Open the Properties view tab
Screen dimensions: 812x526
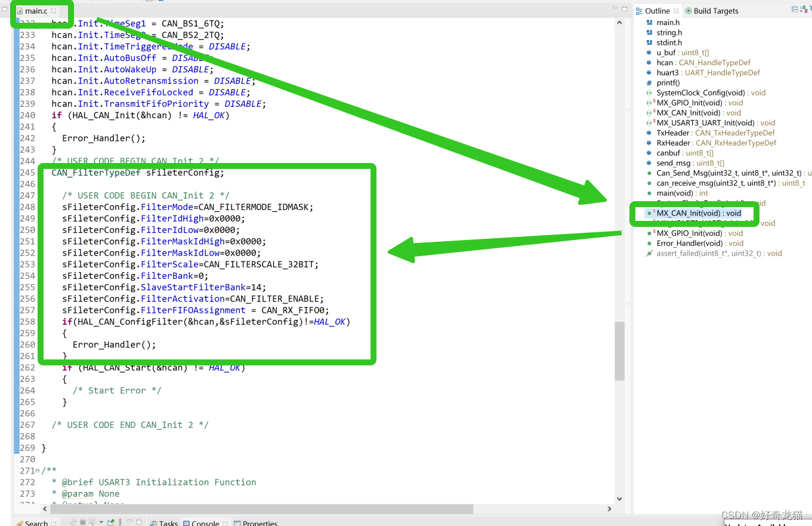[255, 523]
